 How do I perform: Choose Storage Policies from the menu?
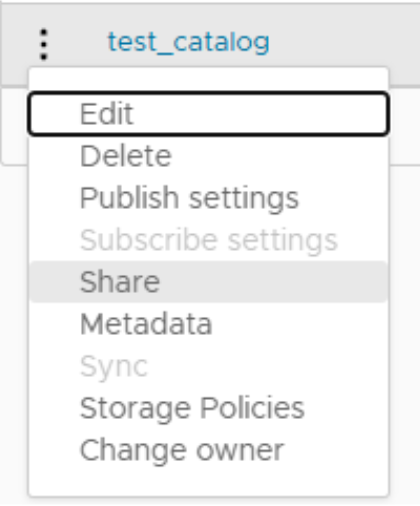(209, 408)
